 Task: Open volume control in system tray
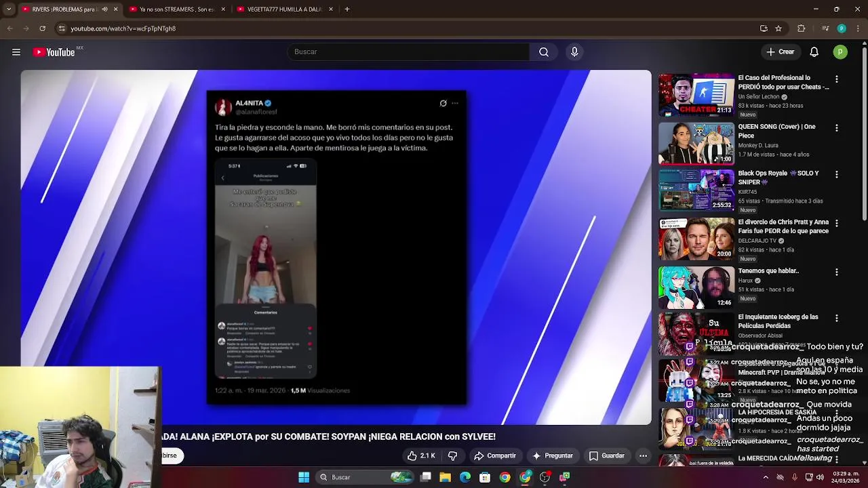pos(820,477)
